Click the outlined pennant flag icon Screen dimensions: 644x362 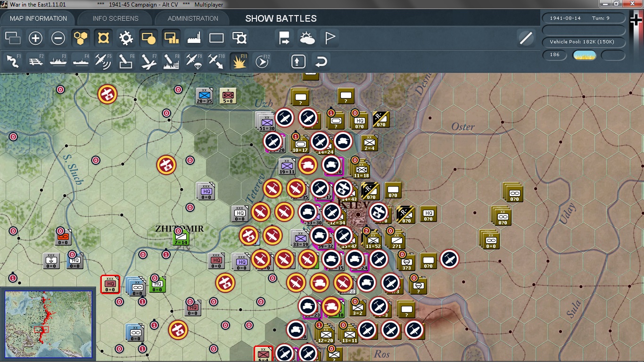[x=330, y=38]
